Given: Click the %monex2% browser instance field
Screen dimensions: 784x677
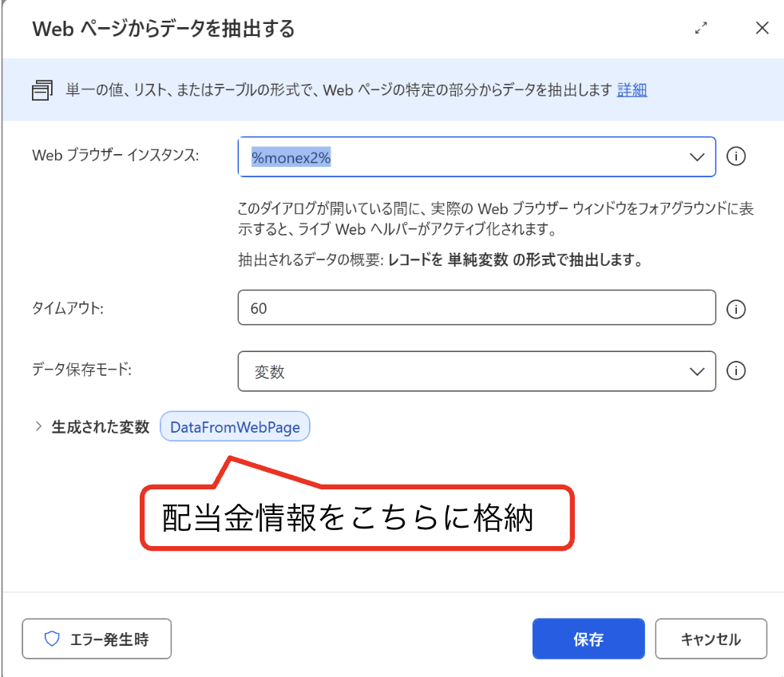Looking at the screenshot, I should (x=463, y=157).
